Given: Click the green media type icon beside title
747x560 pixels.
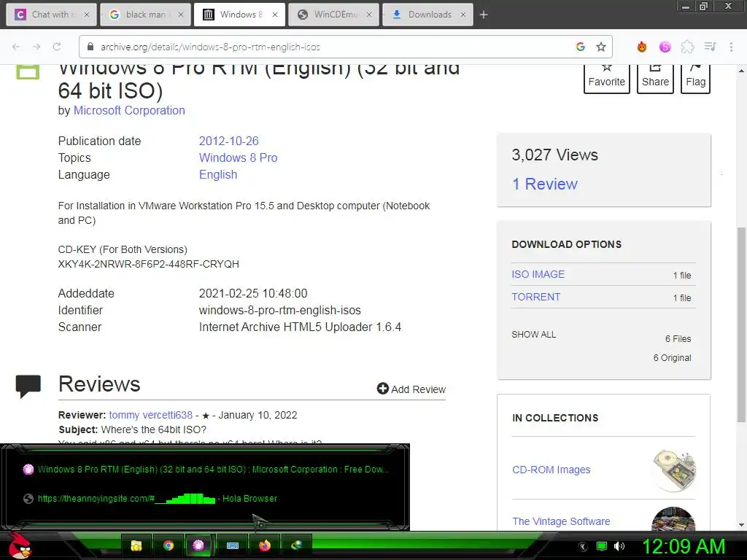Looking at the screenshot, I should point(28,72).
